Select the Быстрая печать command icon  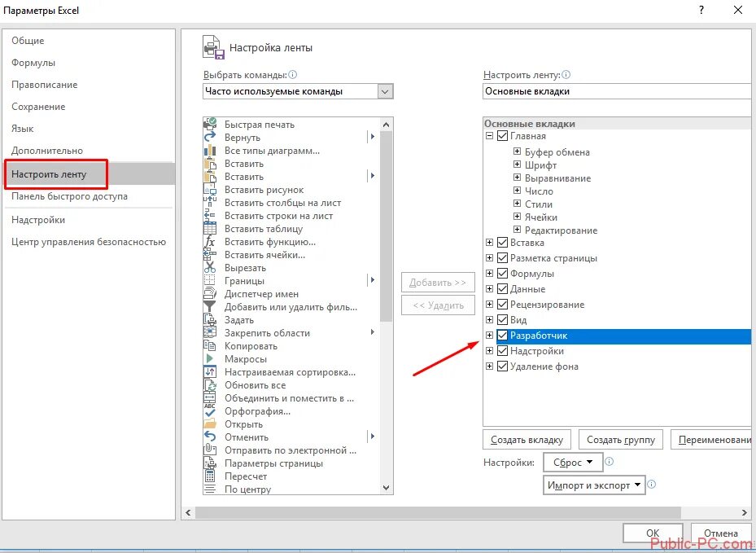(210, 124)
